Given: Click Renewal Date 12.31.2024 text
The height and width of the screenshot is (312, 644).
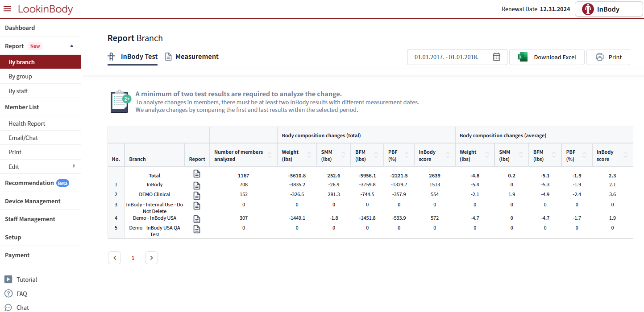Looking at the screenshot, I should [536, 9].
